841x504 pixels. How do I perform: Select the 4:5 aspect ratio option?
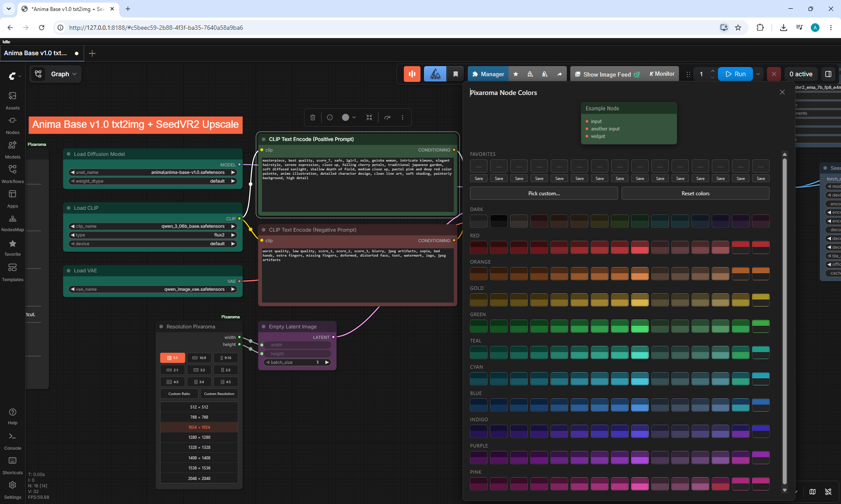[x=226, y=382]
